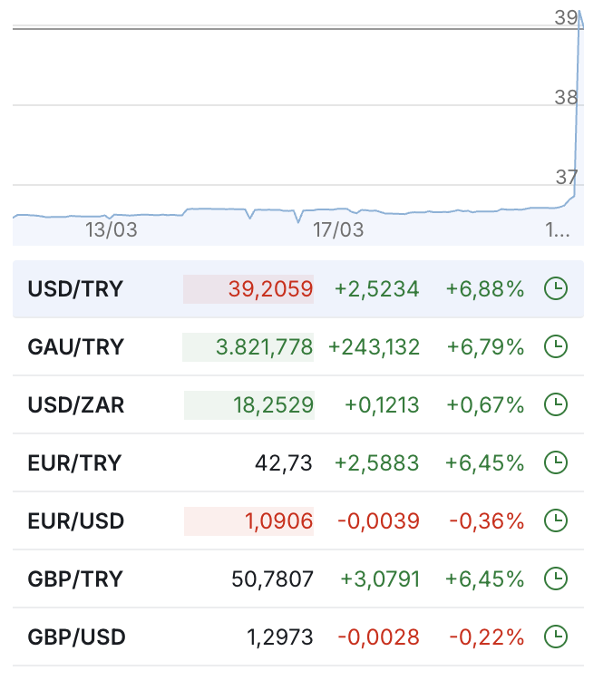
Task: Click the change value -0,0028
Action: point(379,637)
